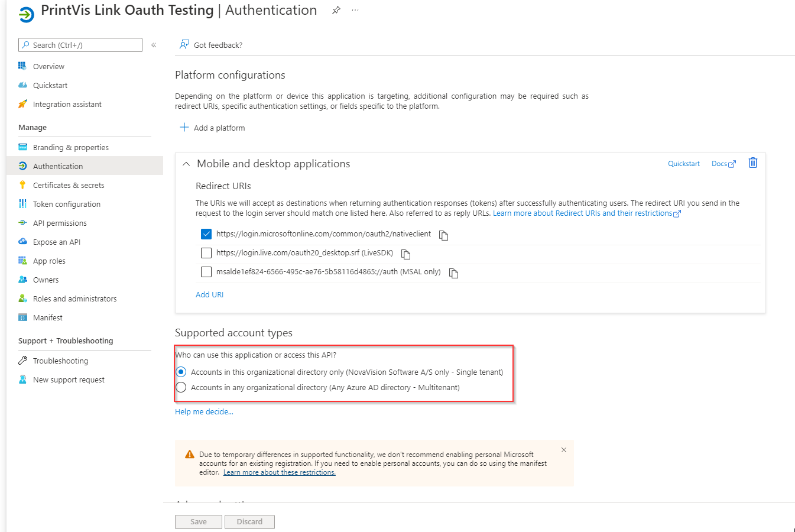The height and width of the screenshot is (532, 795).
Task: Delete Mobile and desktop platform via trash icon
Action: 752,163
